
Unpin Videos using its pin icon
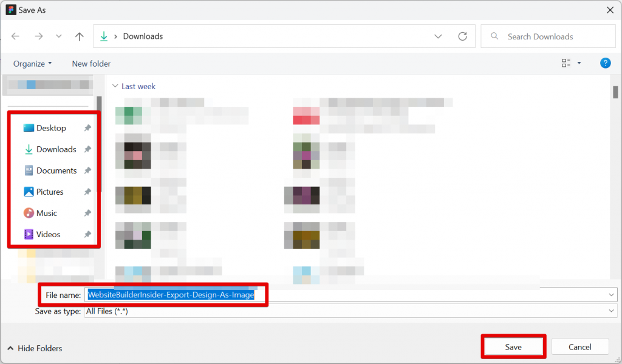click(x=87, y=234)
